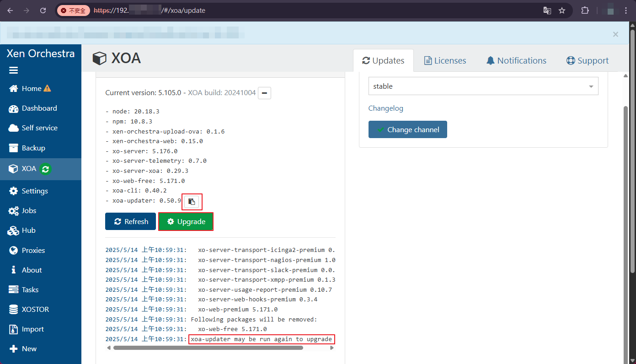Bookmark this page with the star
The height and width of the screenshot is (364, 636).
point(562,11)
